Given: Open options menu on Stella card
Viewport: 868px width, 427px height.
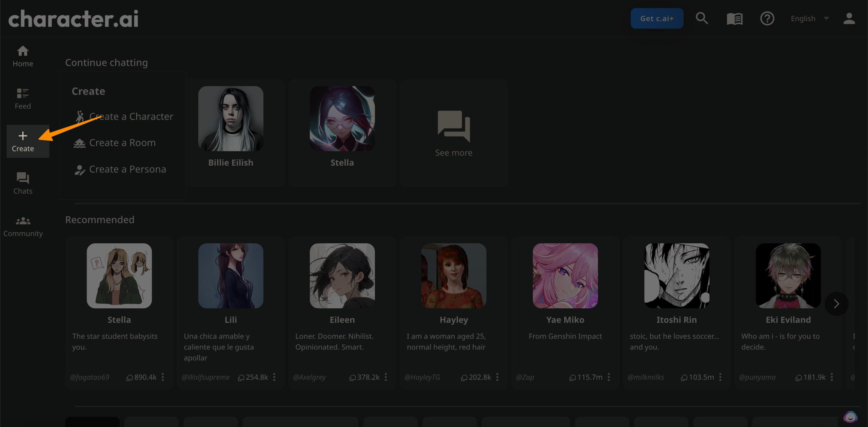Looking at the screenshot, I should point(163,377).
